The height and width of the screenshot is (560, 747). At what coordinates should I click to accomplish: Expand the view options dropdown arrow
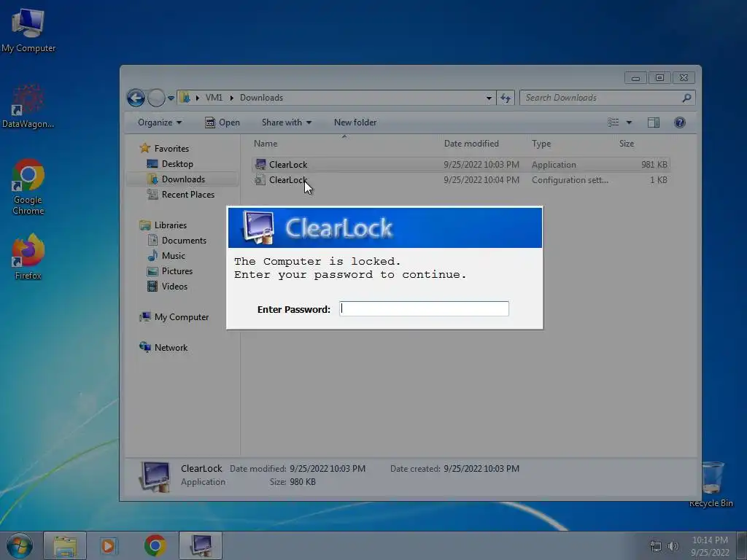point(629,122)
